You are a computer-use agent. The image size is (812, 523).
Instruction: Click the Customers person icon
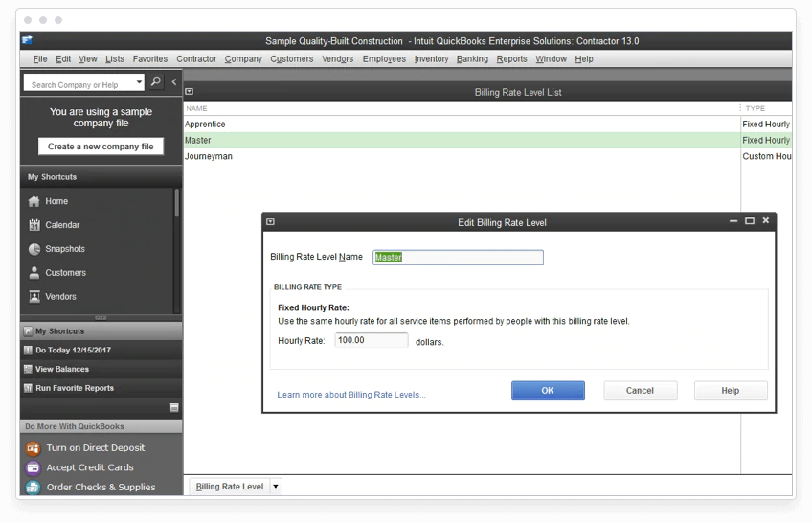click(x=34, y=272)
